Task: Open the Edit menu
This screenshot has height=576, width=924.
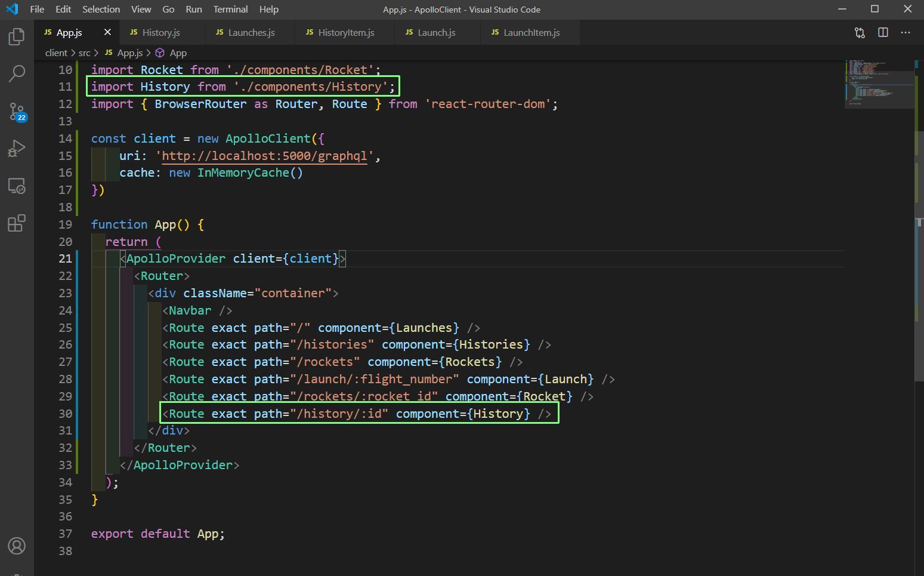Action: pos(63,9)
